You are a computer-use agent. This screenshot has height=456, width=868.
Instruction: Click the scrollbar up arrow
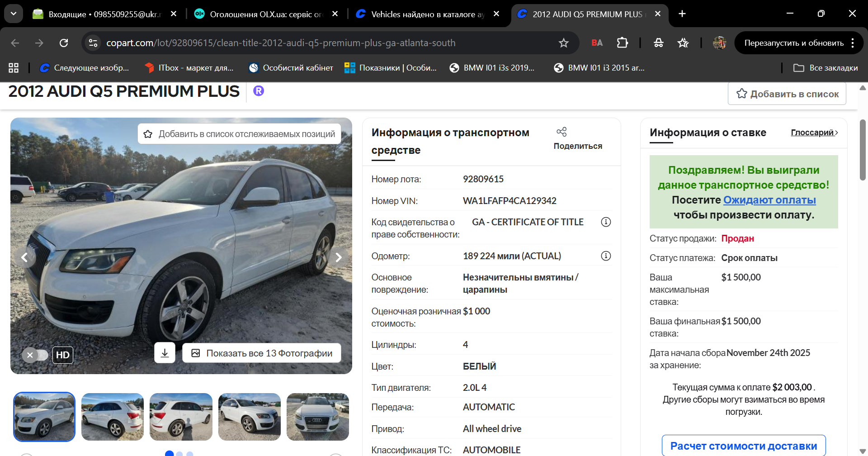coord(863,87)
